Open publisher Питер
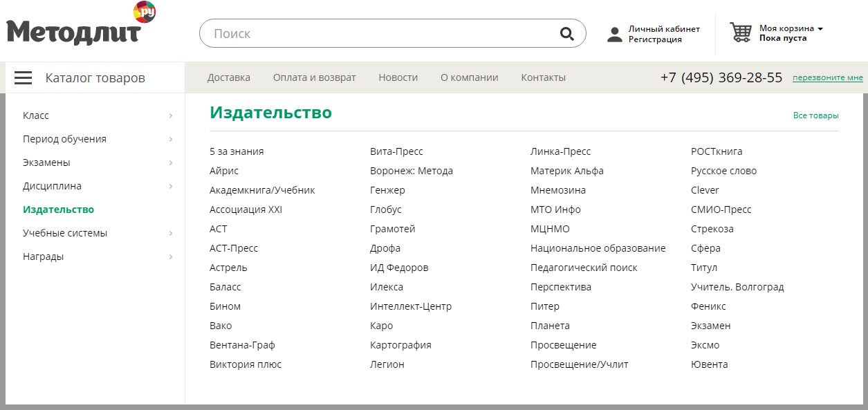 point(545,306)
